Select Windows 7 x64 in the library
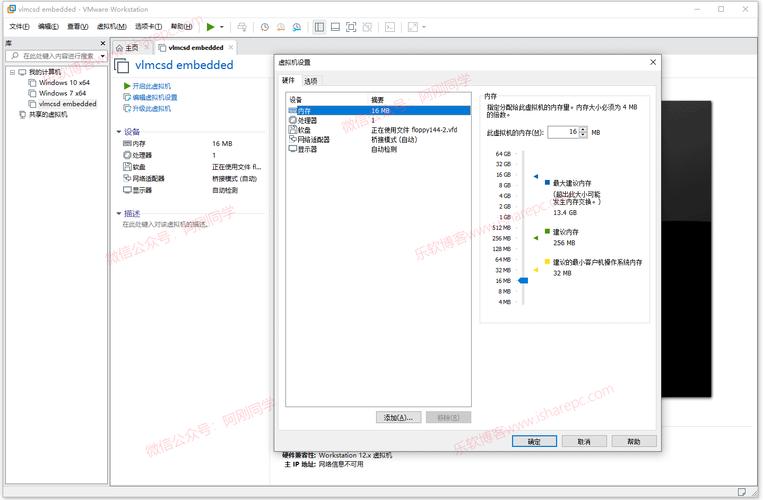The height and width of the screenshot is (500, 763). [x=62, y=93]
